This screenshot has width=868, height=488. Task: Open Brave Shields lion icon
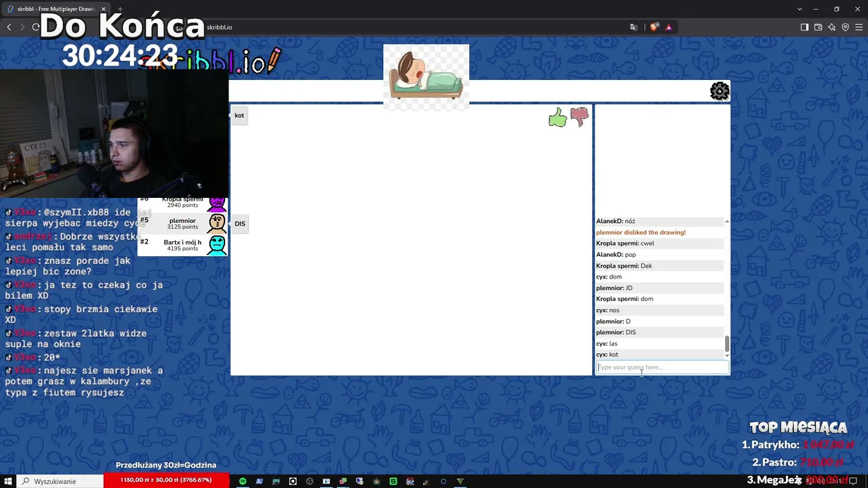point(654,27)
